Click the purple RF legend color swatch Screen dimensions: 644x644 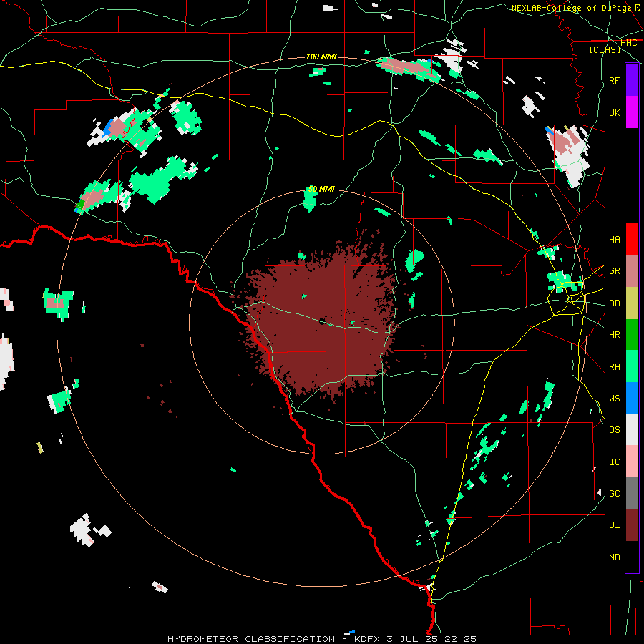point(632,80)
